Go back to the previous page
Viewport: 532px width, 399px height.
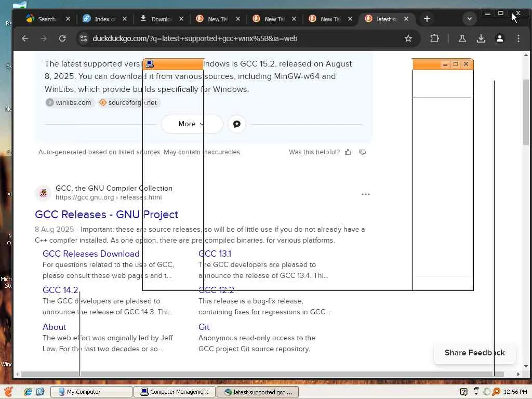[25, 38]
